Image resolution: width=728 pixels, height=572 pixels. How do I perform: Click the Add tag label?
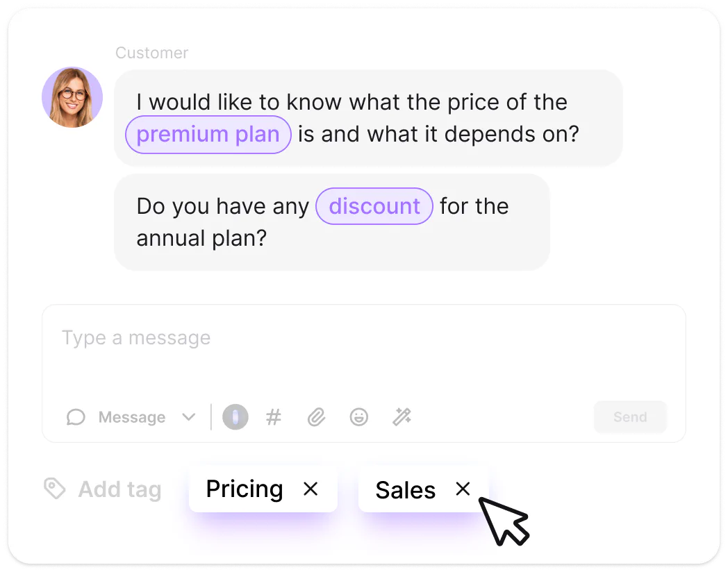119,489
